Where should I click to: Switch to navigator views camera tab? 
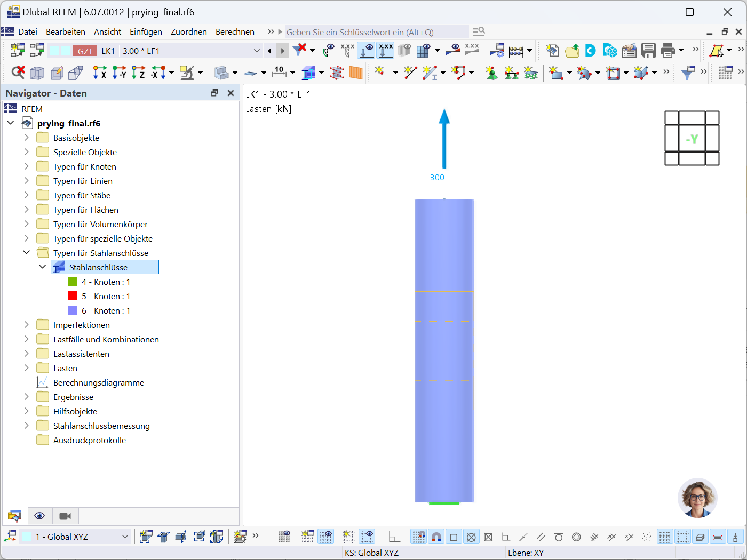65,516
